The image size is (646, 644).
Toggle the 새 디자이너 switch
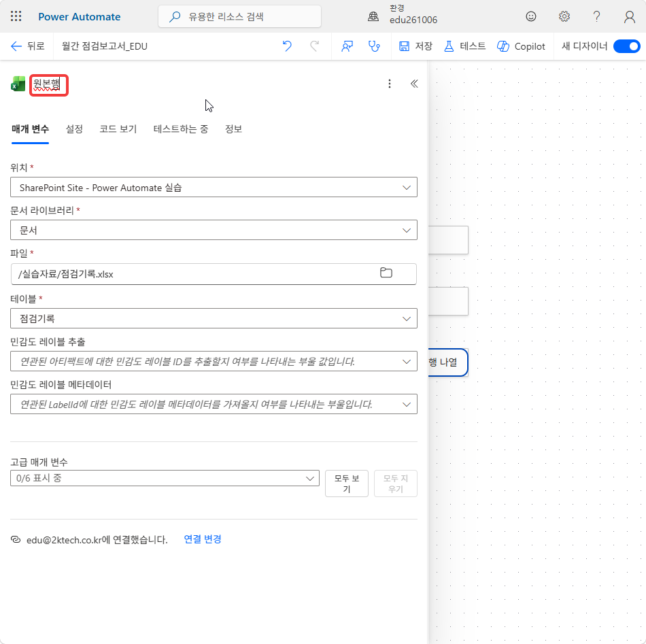(x=626, y=46)
